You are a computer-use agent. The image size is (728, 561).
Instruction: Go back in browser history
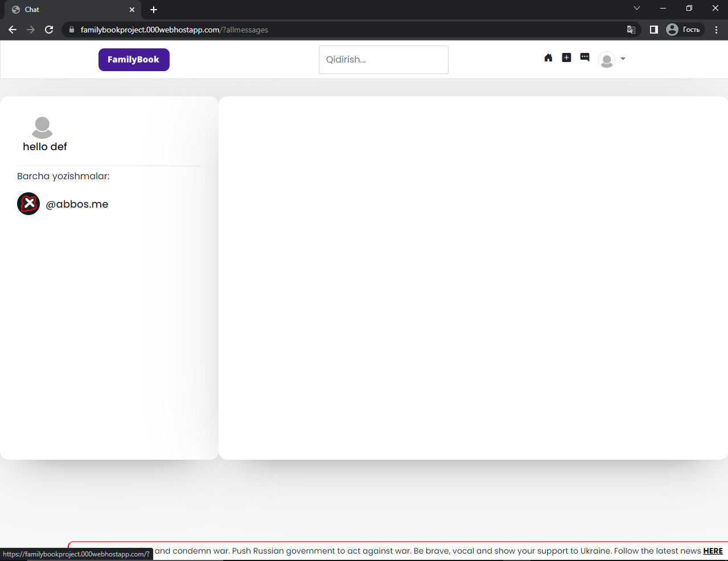13,30
